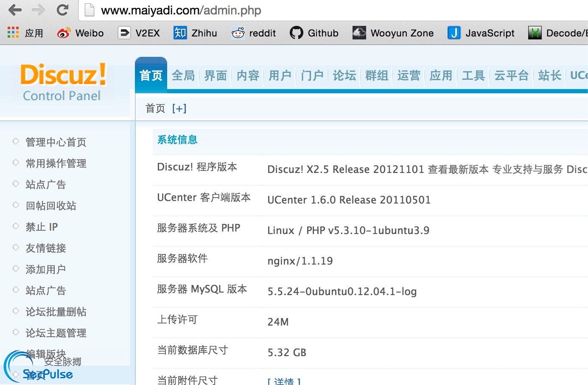588x385 pixels.
Task: Select 管理中心首页 in the sidebar
Action: (x=56, y=142)
